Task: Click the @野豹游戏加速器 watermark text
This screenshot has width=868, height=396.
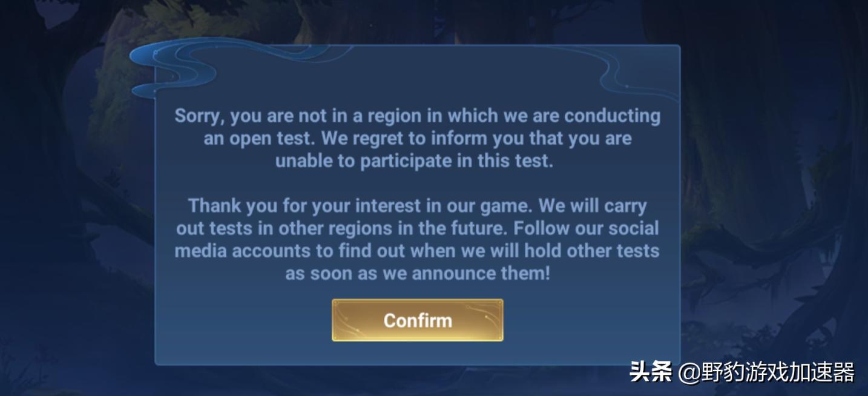Action: click(766, 372)
